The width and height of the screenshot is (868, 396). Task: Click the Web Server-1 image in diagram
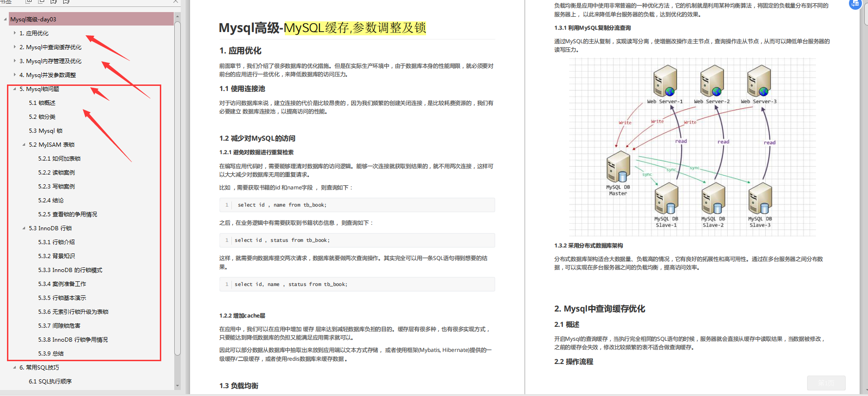(665, 81)
